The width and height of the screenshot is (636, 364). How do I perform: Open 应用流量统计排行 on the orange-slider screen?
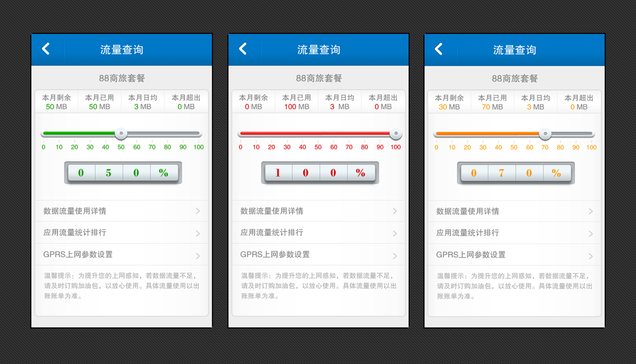[x=515, y=233]
